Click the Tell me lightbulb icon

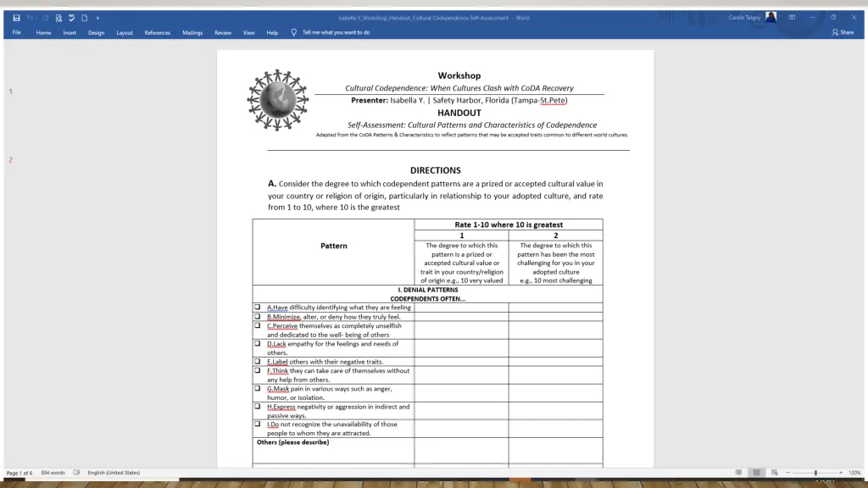pyautogui.click(x=294, y=33)
